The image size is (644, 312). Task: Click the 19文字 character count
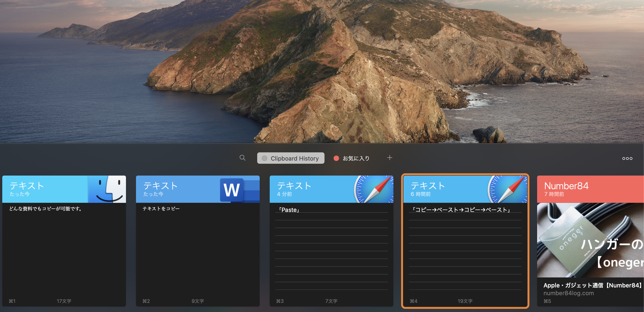click(465, 301)
